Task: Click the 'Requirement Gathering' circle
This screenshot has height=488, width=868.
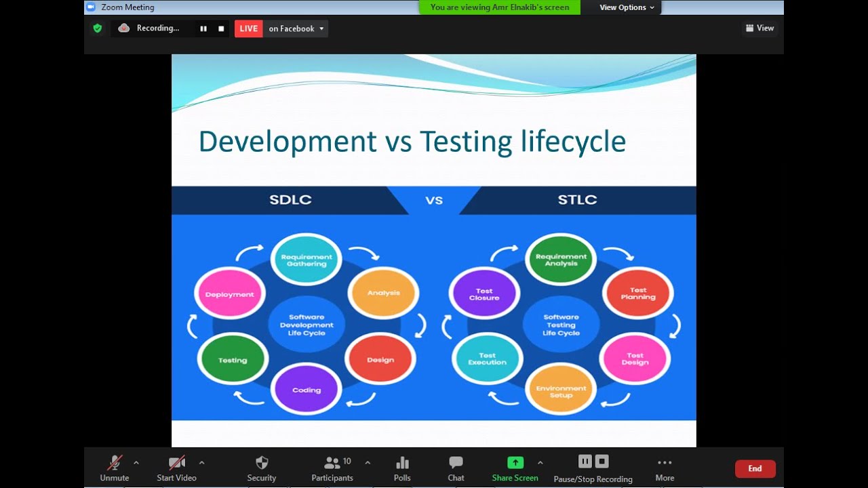Action: (x=307, y=260)
